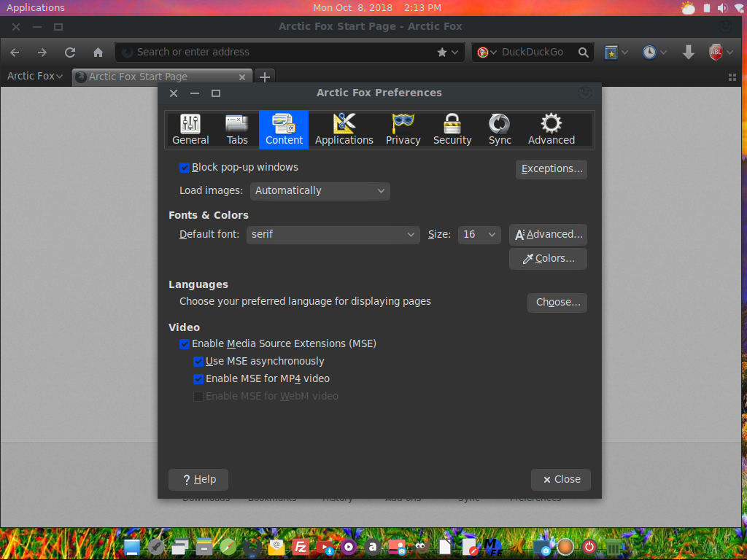Launch the compass web browser in dock
The image size is (747, 560).
pos(228,547)
